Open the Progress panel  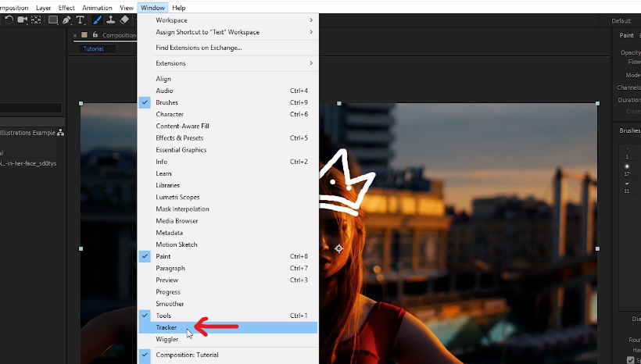click(x=228, y=292)
